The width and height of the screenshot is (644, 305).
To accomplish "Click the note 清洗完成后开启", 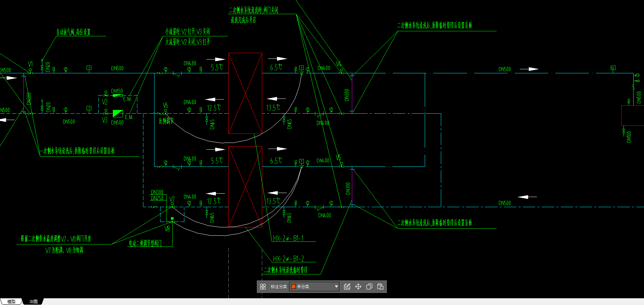I will [243, 20].
